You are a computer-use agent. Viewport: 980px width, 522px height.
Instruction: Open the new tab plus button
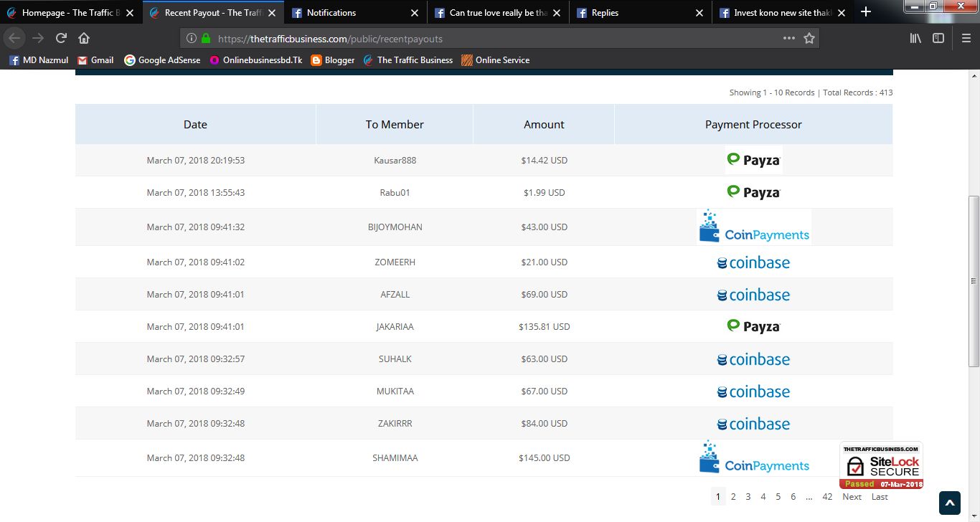pos(866,11)
